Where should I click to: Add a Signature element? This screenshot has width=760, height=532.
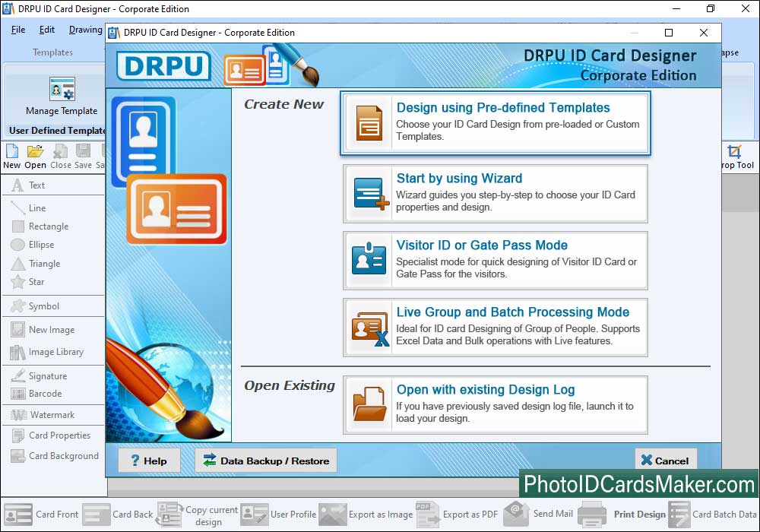click(x=39, y=376)
